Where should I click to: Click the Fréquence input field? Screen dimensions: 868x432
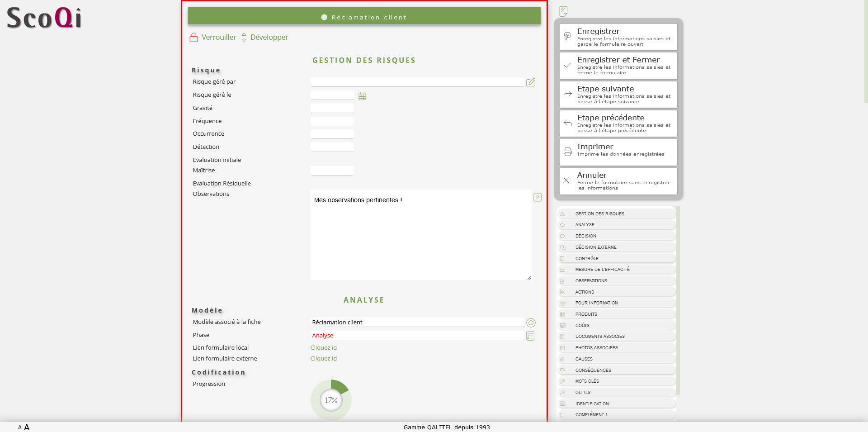[x=332, y=121]
